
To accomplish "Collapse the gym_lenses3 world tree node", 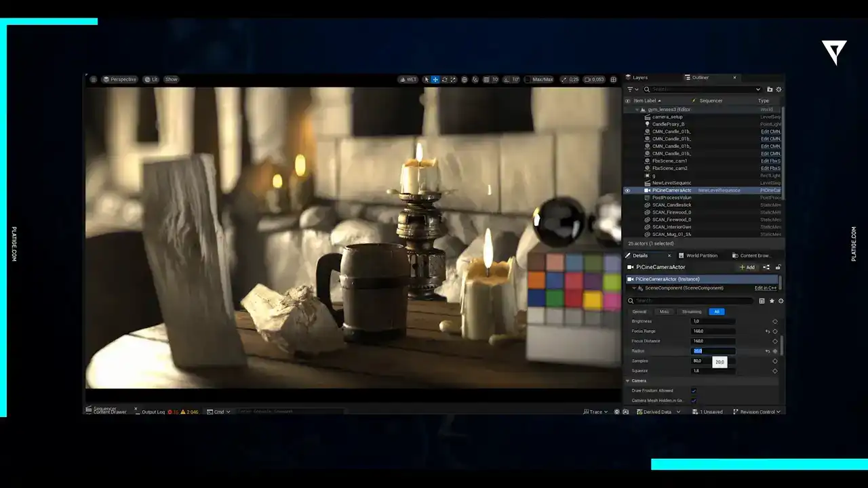I will (637, 110).
